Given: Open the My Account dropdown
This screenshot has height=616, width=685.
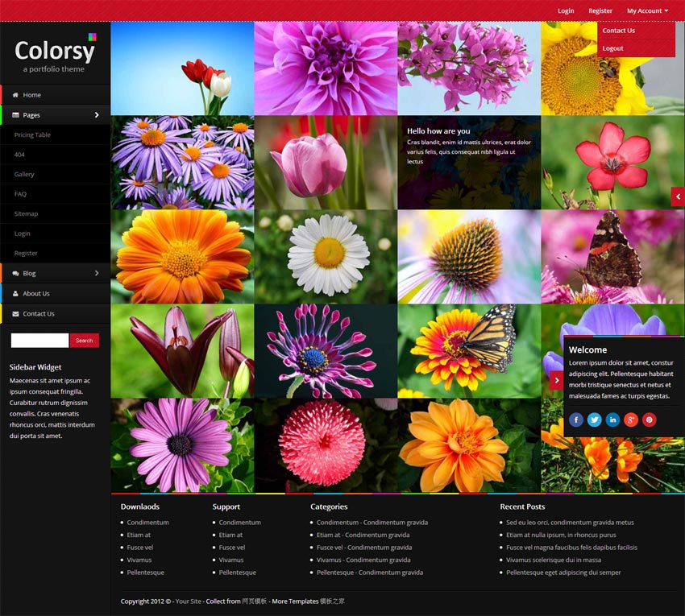Looking at the screenshot, I should [647, 11].
